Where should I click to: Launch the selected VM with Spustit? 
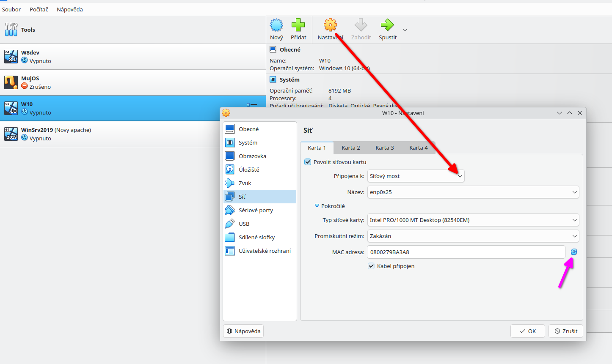[387, 29]
